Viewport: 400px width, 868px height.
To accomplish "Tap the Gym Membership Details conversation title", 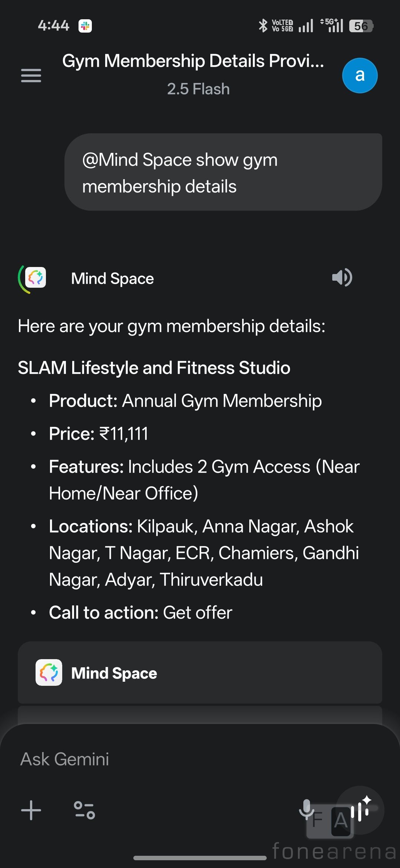I will pos(193,61).
